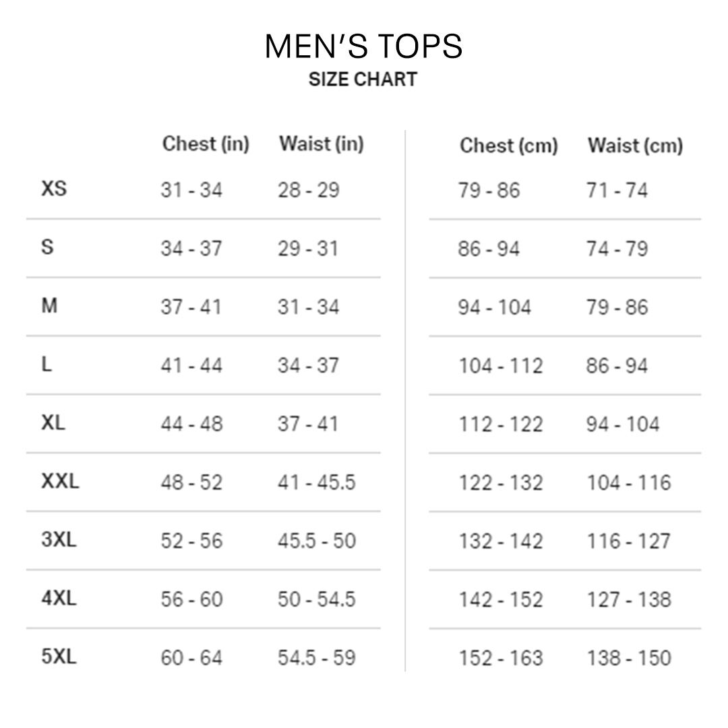Select the M size row label
728x728 pixels.
[x=49, y=305]
